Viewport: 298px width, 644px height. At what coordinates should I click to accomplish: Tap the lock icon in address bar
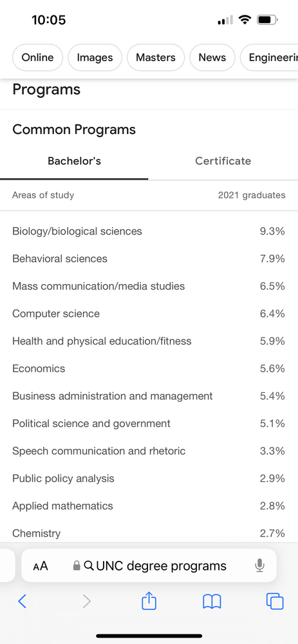click(77, 566)
